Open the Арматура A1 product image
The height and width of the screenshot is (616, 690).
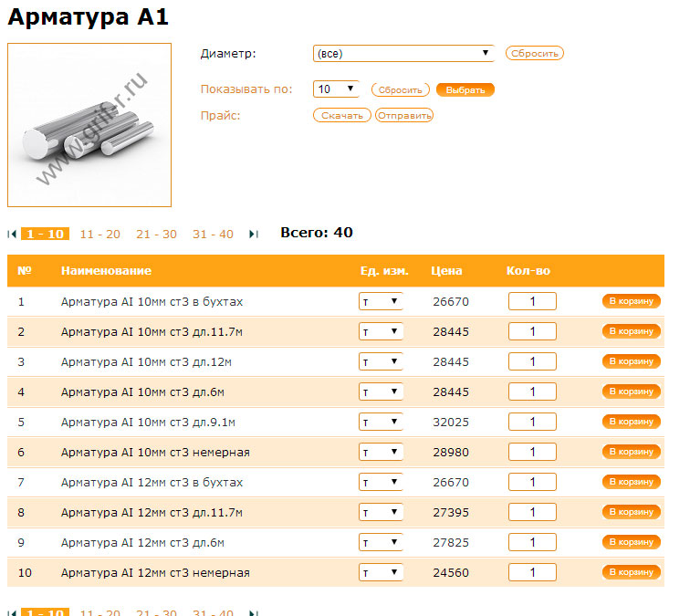point(89,125)
